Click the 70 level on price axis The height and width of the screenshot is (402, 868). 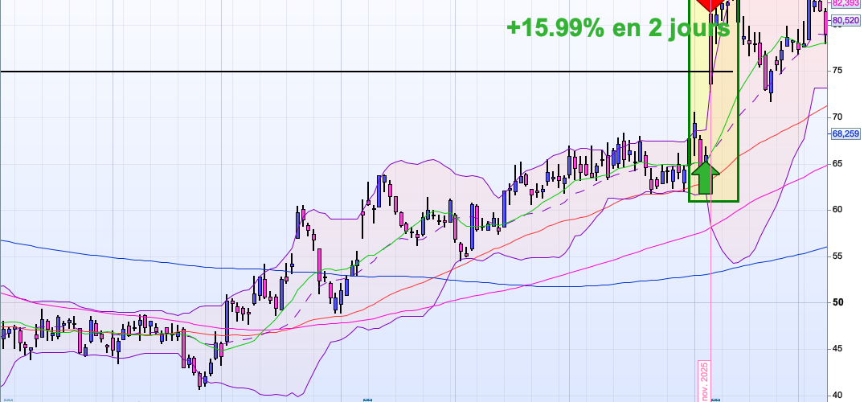click(837, 117)
